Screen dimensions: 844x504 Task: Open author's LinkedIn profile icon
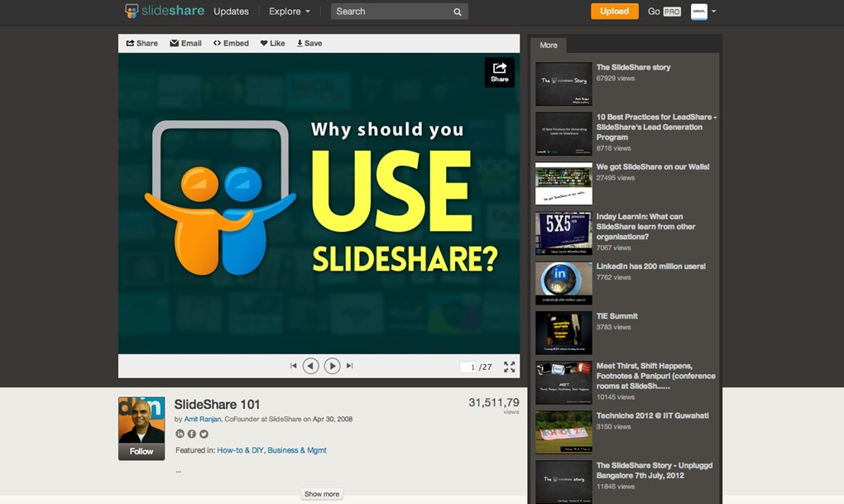180,434
